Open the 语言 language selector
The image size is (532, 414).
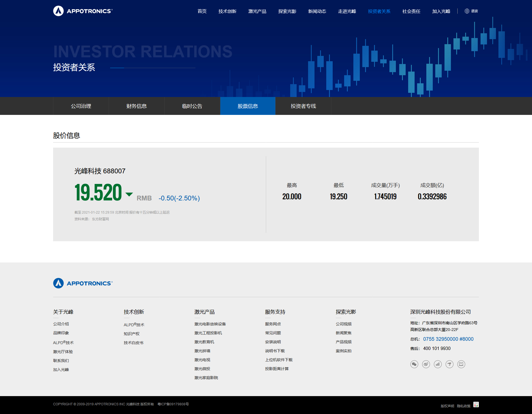[471, 11]
